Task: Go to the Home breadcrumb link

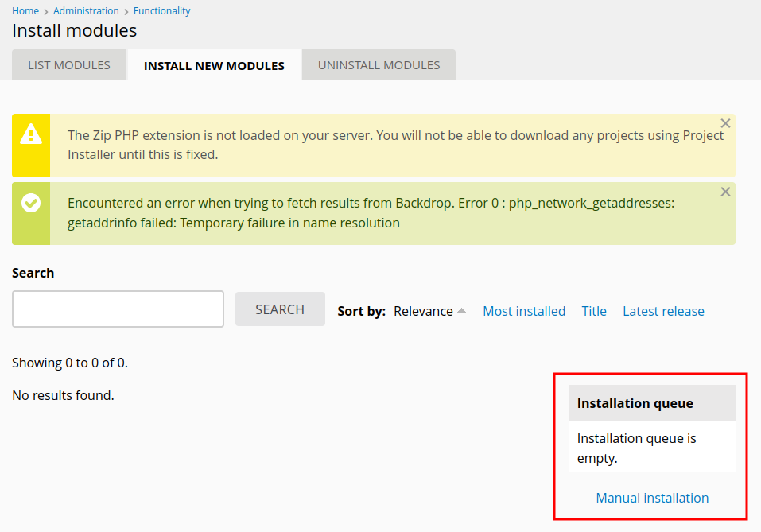Action: tap(25, 10)
